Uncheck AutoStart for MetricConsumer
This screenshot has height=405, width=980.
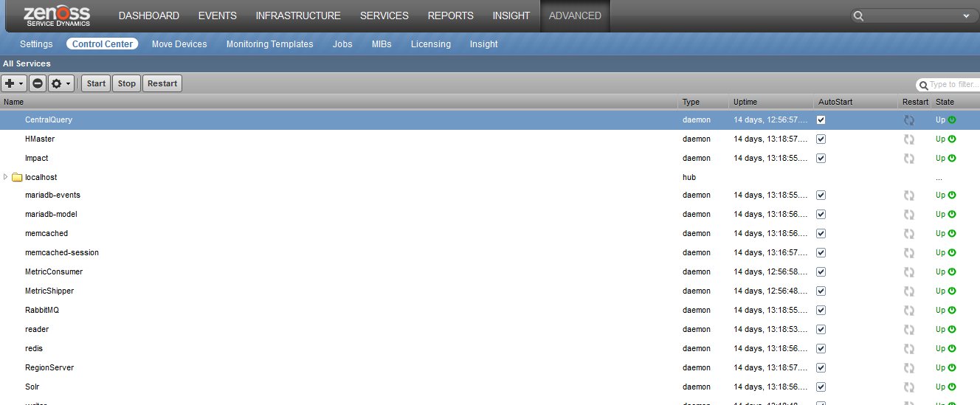(x=821, y=271)
